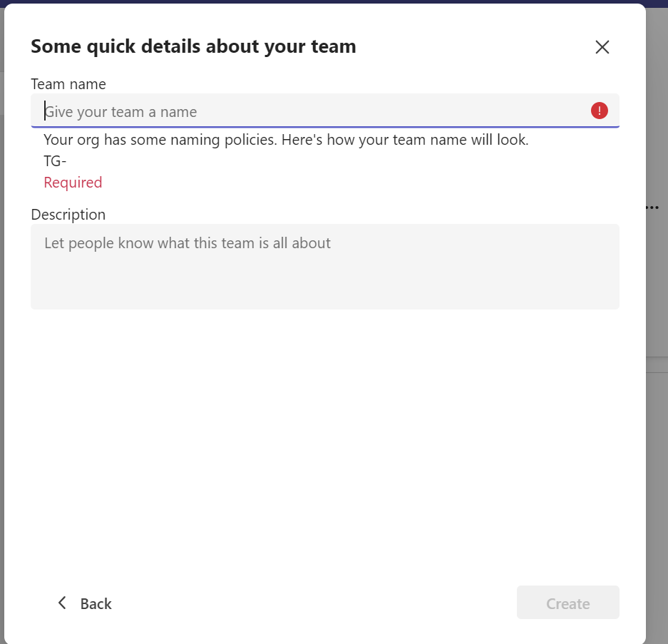This screenshot has height=644, width=668.
Task: Click the placeholder "Give your team a name"
Action: click(121, 112)
